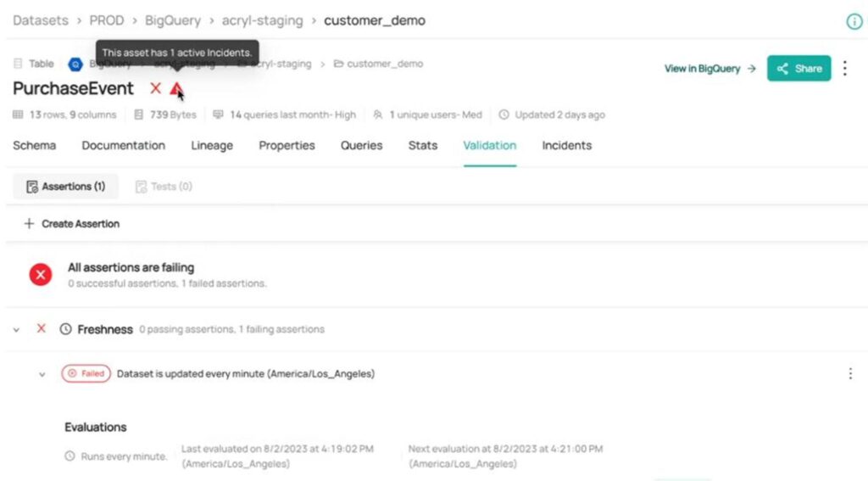The image size is (868, 481).
Task: Click Create Assertion
Action: 72,224
